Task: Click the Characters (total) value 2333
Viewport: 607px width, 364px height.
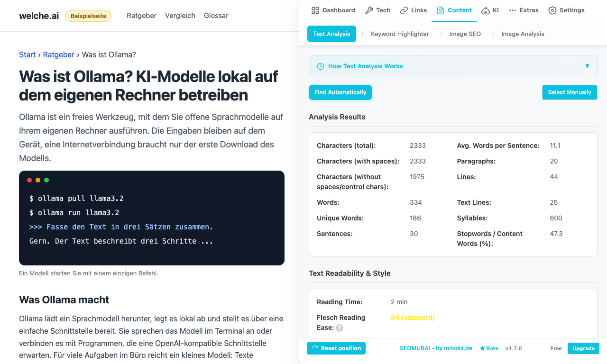Action: pyautogui.click(x=418, y=146)
